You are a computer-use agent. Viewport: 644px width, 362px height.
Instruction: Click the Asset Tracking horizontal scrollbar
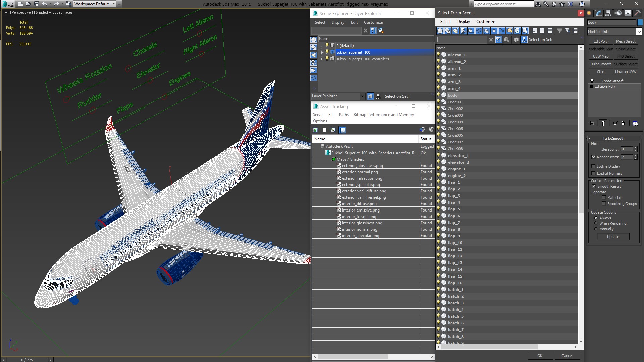[353, 357]
